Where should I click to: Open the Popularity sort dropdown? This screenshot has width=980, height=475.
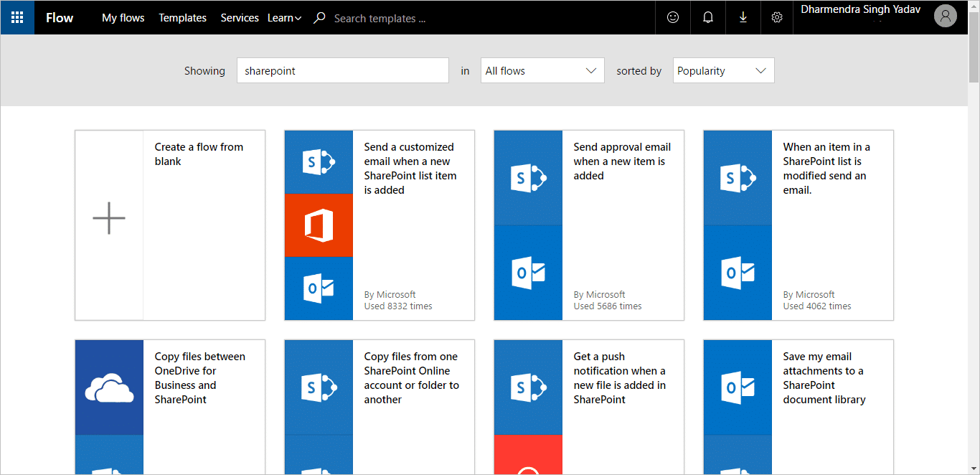tap(723, 70)
